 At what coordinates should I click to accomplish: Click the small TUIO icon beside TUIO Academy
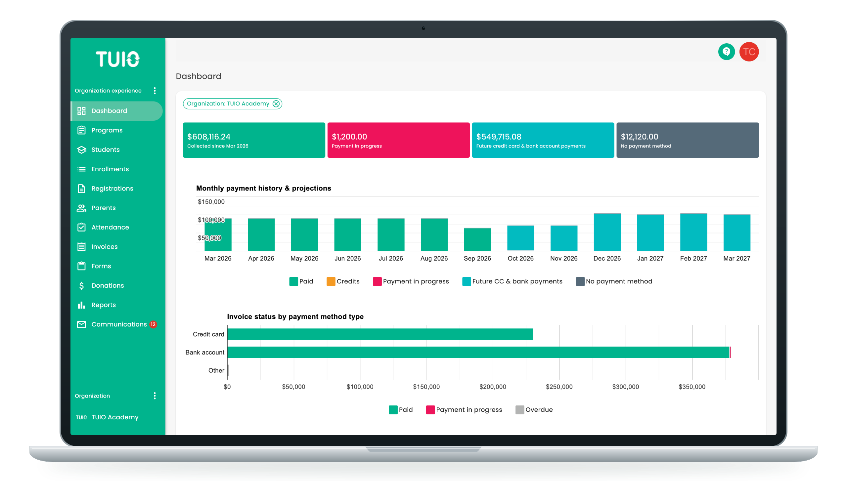click(x=81, y=417)
